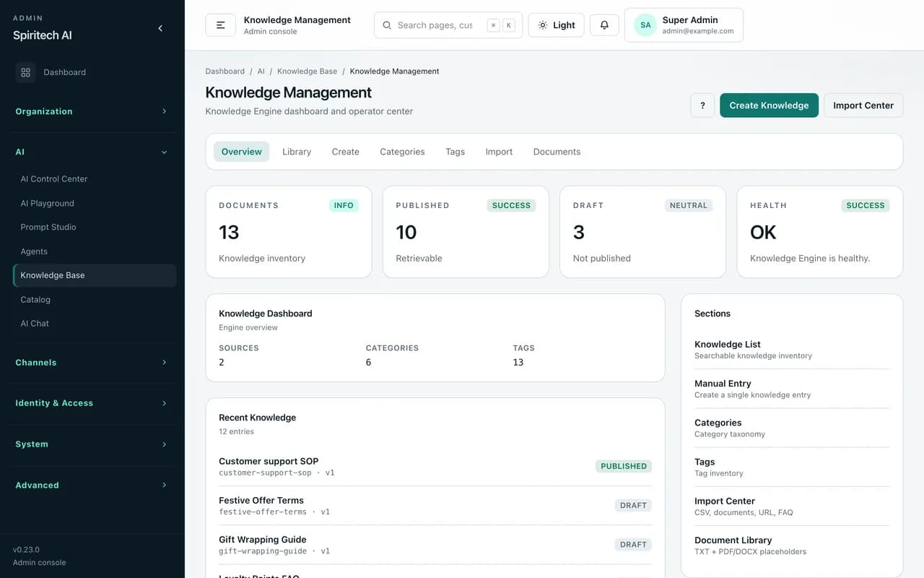This screenshot has height=578, width=924.
Task: Click the Import Center button
Action: point(863,105)
